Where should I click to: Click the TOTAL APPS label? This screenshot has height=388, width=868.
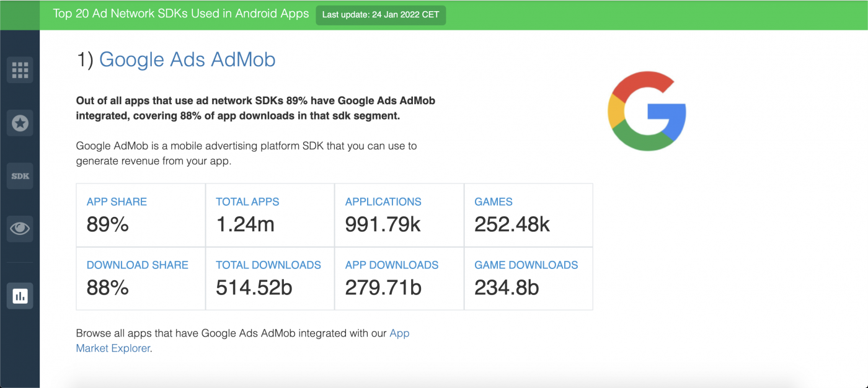[x=247, y=201]
